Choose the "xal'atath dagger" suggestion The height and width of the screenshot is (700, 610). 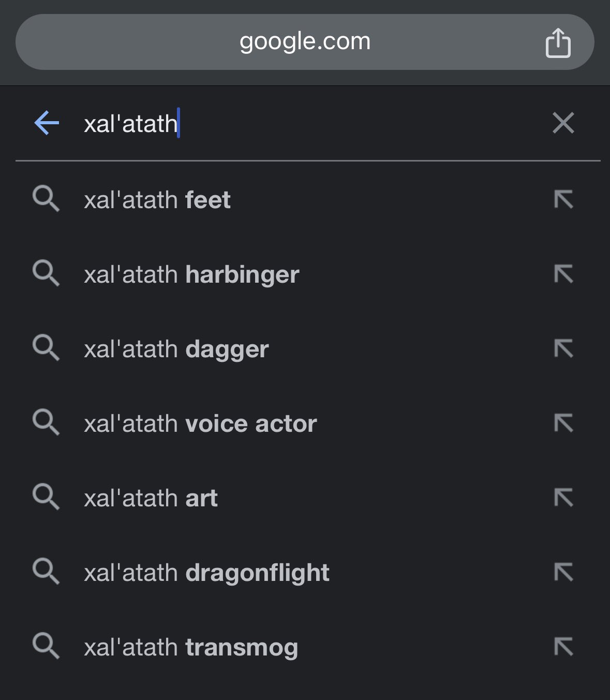click(x=176, y=349)
